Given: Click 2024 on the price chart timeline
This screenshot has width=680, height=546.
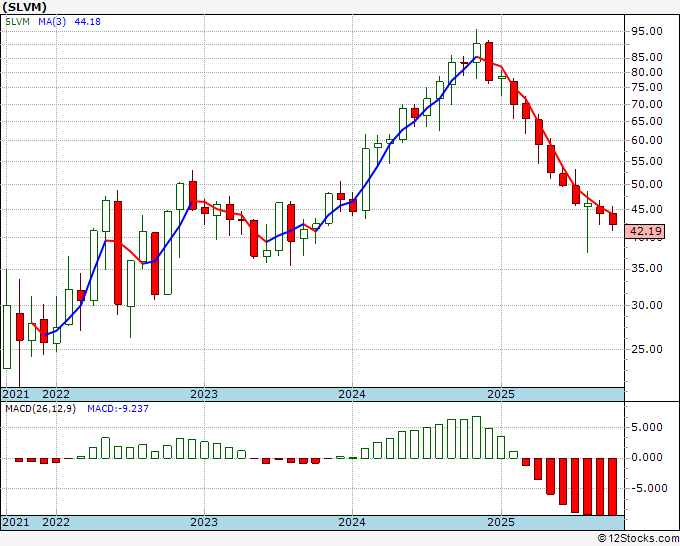Looking at the screenshot, I should click(352, 394).
